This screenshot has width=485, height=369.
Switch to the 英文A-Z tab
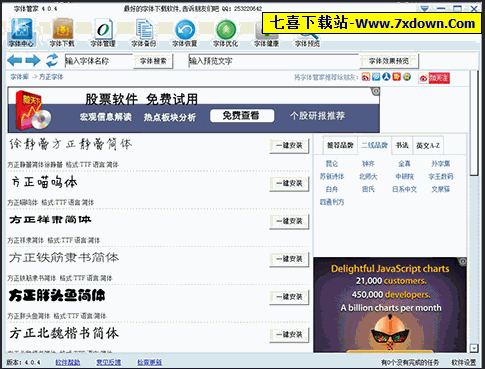pos(428,145)
